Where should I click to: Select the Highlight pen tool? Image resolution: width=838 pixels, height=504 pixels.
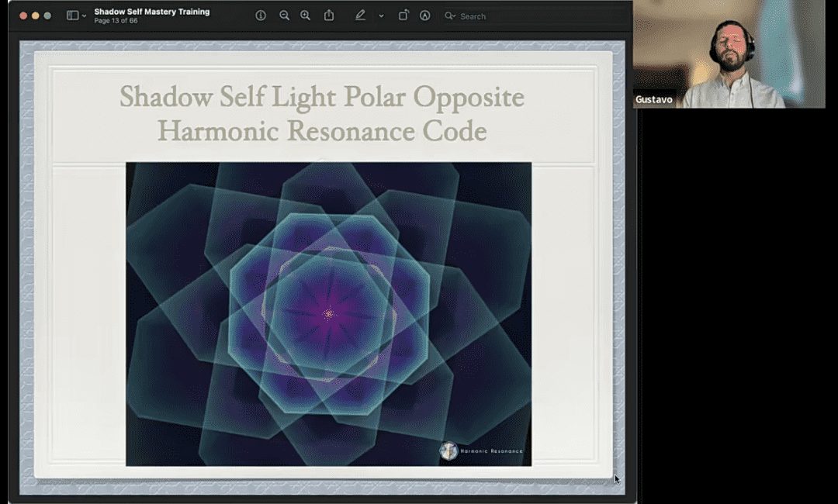tap(360, 16)
